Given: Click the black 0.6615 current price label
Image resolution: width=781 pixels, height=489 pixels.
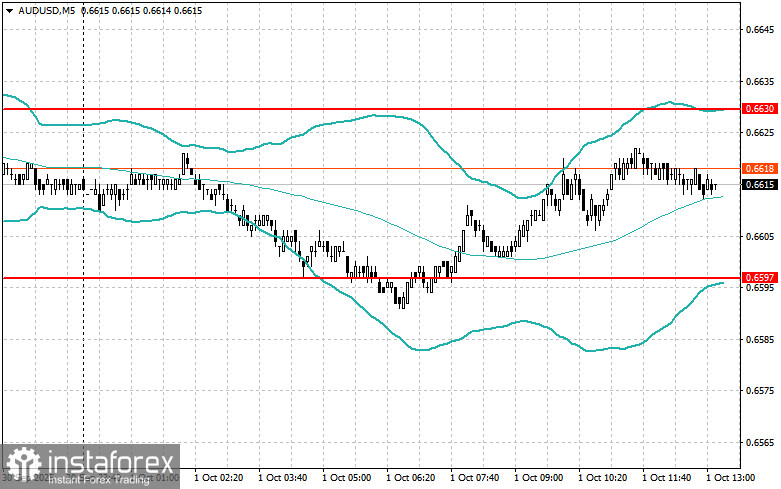Looking at the screenshot, I should 760,185.
